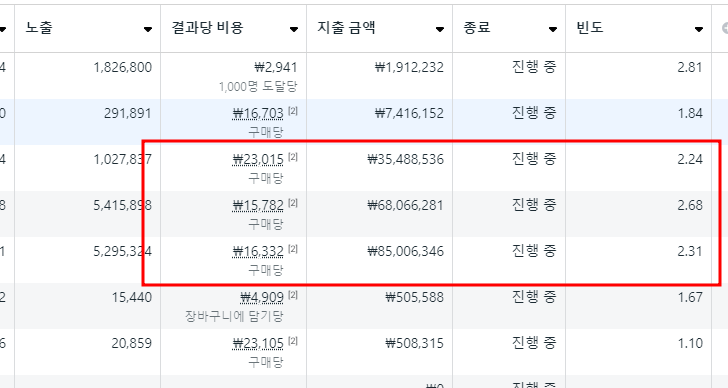
Task: Open the 결과당 비용 column dropdown arrow
Action: click(293, 29)
